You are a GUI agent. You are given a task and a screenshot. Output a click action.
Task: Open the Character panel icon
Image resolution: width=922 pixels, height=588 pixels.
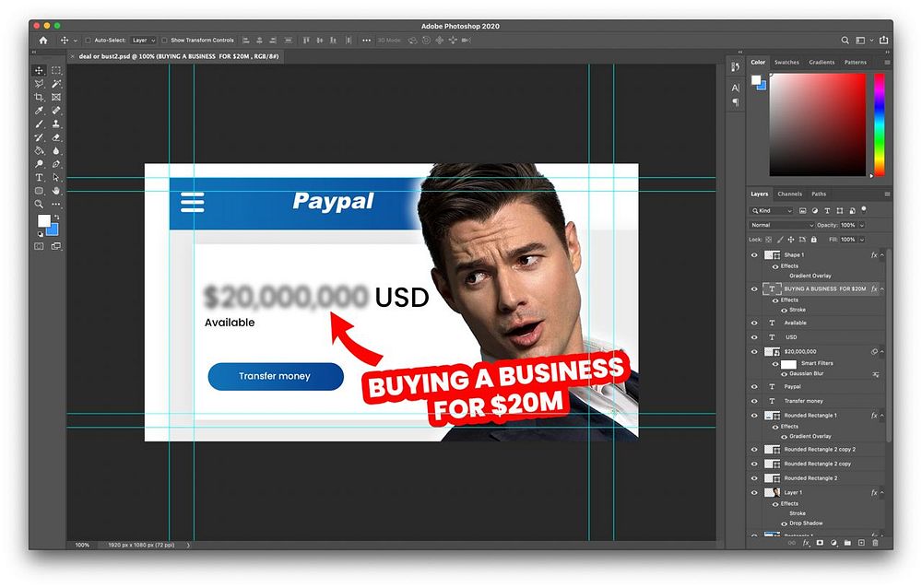tap(735, 88)
